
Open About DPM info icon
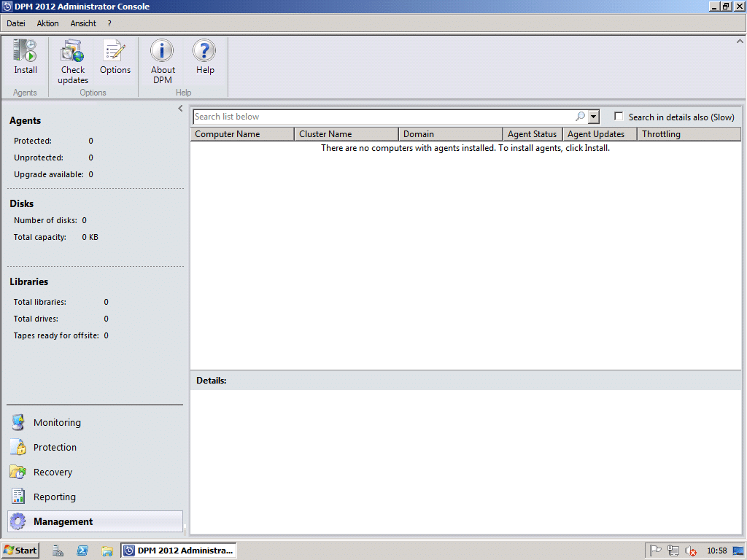pos(162,51)
